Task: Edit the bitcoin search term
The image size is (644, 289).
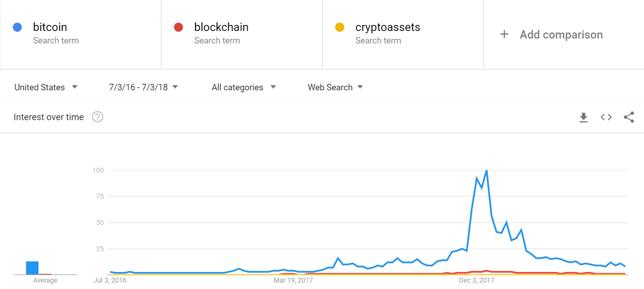Action: pos(50,27)
